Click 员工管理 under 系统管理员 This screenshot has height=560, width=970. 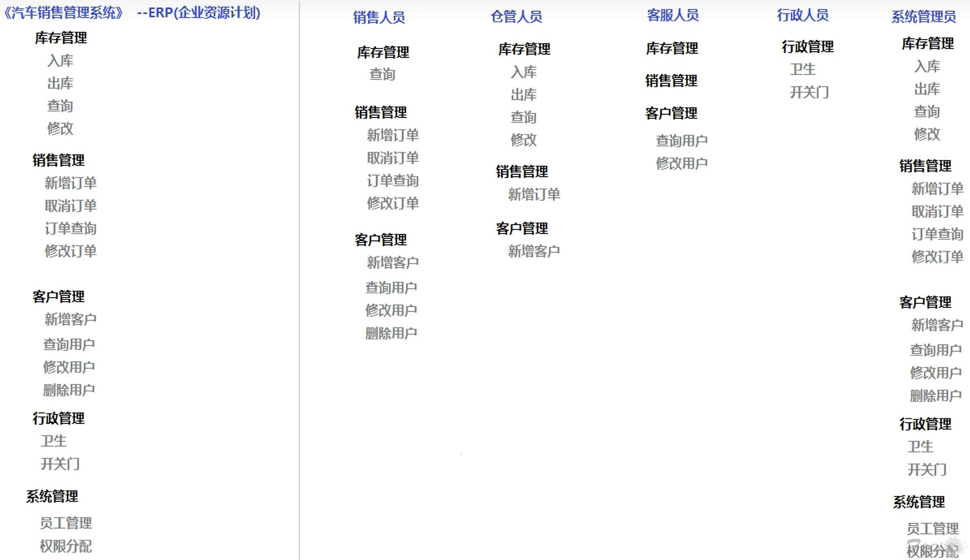[933, 529]
